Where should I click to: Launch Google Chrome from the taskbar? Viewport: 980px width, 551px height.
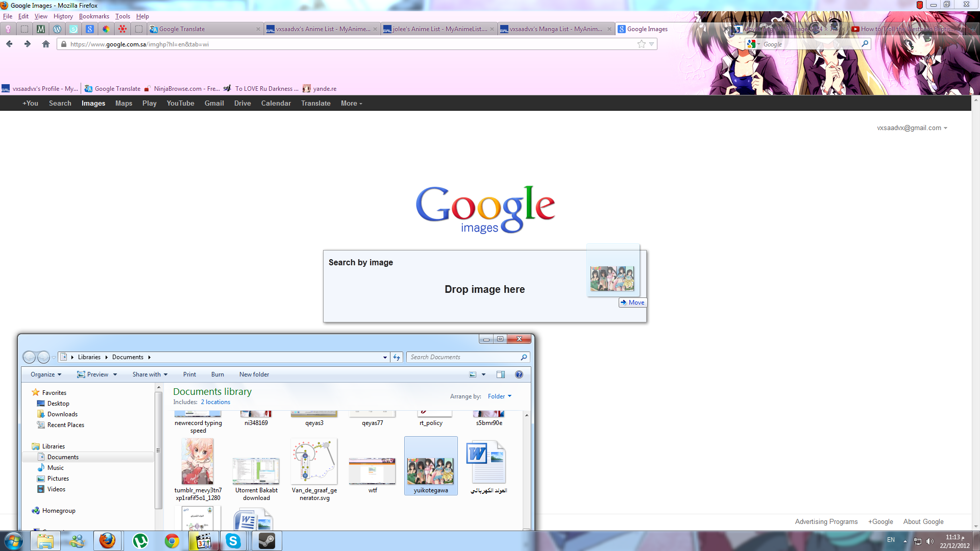(171, 541)
